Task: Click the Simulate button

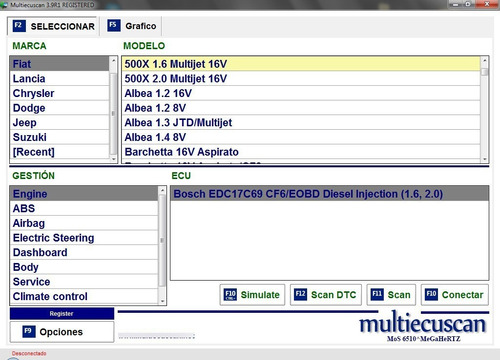Action: click(x=252, y=295)
